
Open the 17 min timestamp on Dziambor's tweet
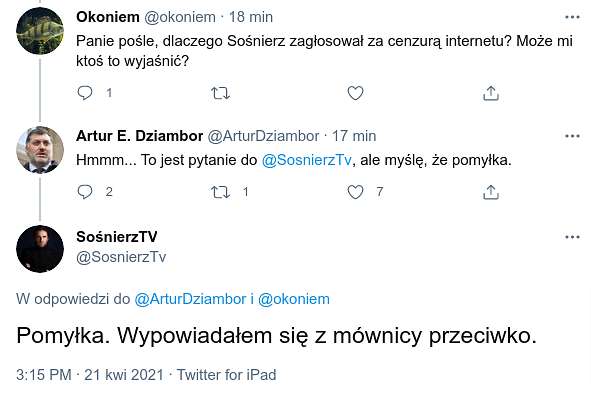[354, 136]
